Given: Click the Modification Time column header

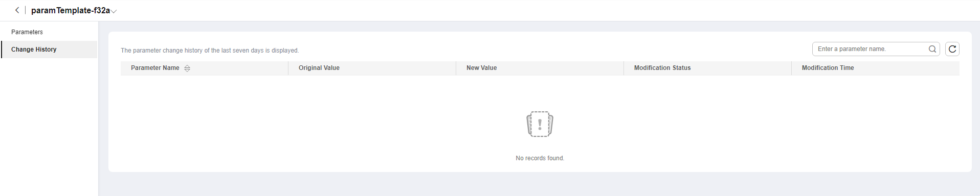Looking at the screenshot, I should click(828, 68).
